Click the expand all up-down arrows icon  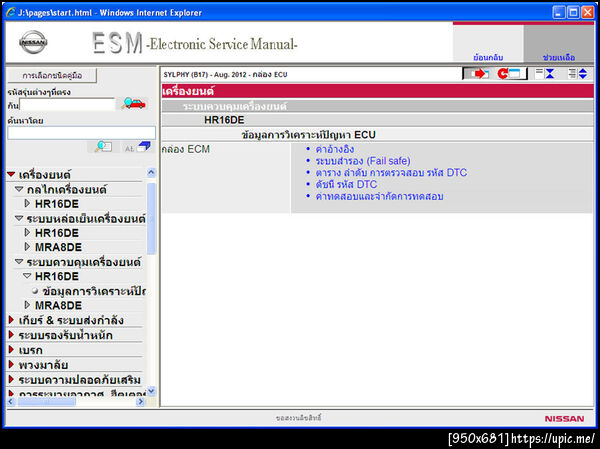[x=578, y=73]
